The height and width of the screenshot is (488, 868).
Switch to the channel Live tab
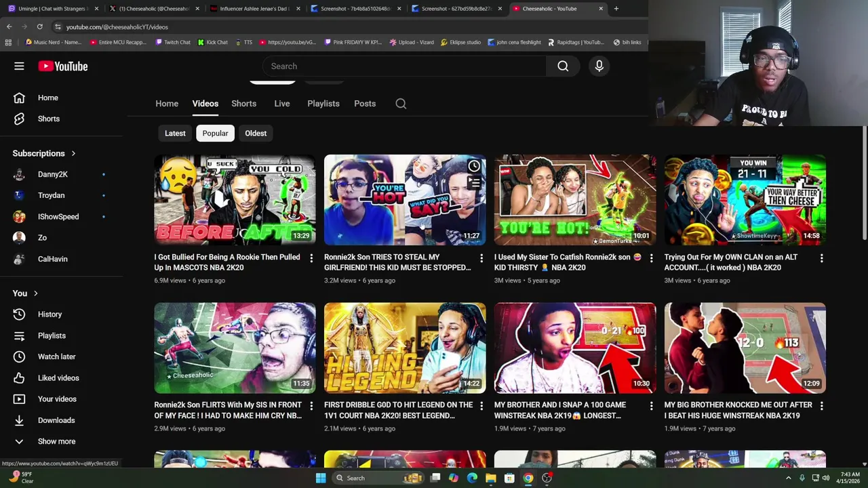(281, 104)
